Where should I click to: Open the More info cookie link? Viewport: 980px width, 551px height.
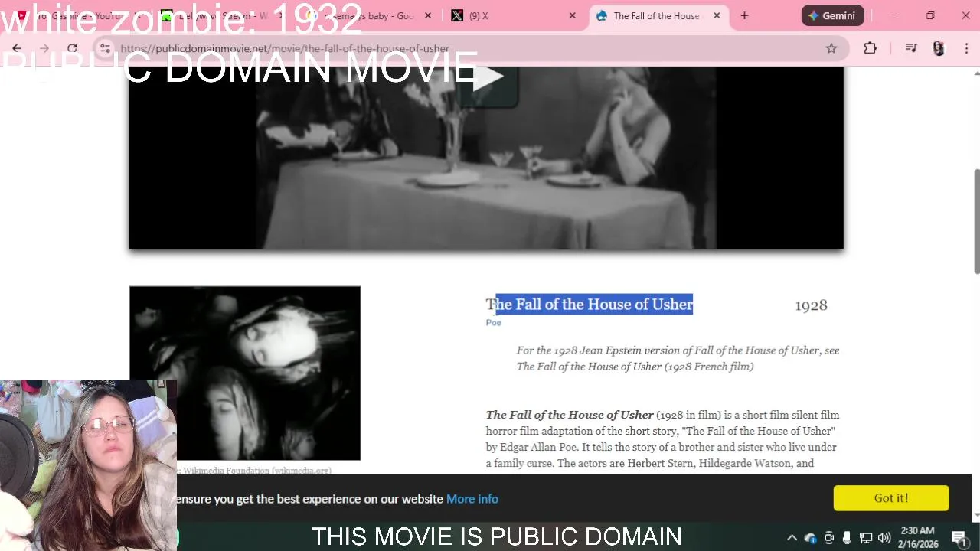[472, 499]
